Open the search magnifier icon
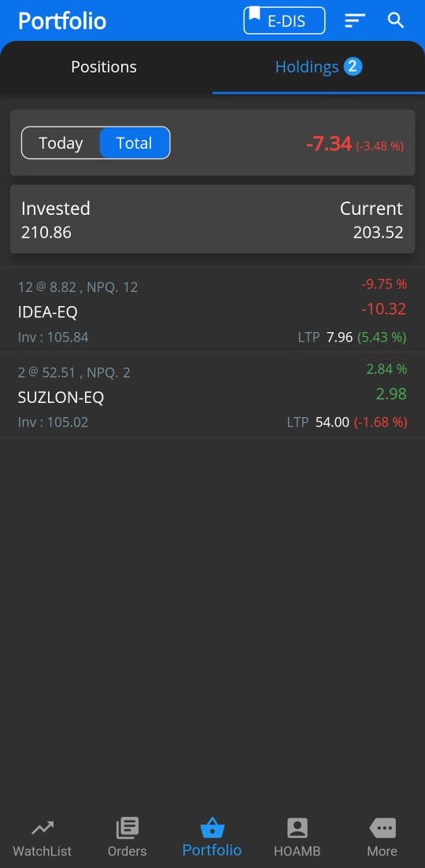Viewport: 425px width, 868px height. pos(396,20)
